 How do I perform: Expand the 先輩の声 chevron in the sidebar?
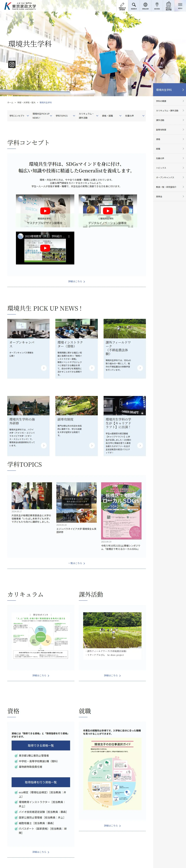[x=183, y=158]
